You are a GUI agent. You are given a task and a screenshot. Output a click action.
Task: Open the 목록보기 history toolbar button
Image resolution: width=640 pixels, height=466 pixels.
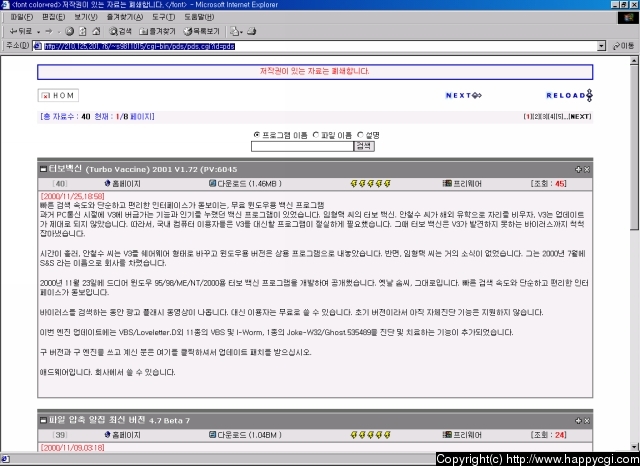(x=202, y=31)
